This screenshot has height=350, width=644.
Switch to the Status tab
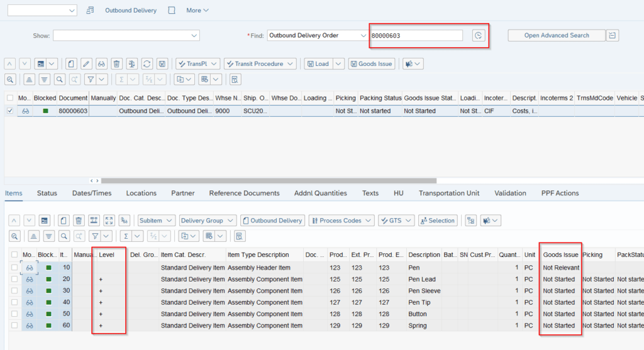pyautogui.click(x=47, y=194)
